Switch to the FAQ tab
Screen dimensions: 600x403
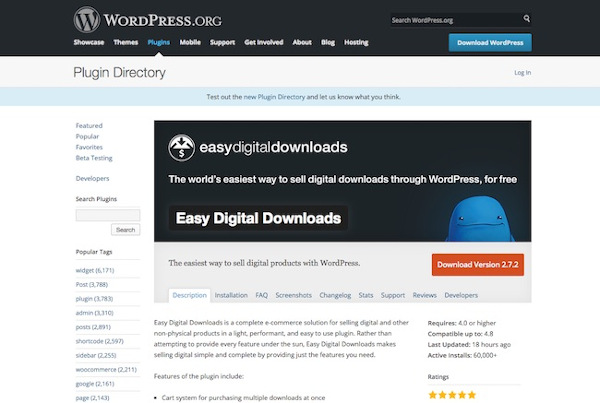click(x=262, y=295)
